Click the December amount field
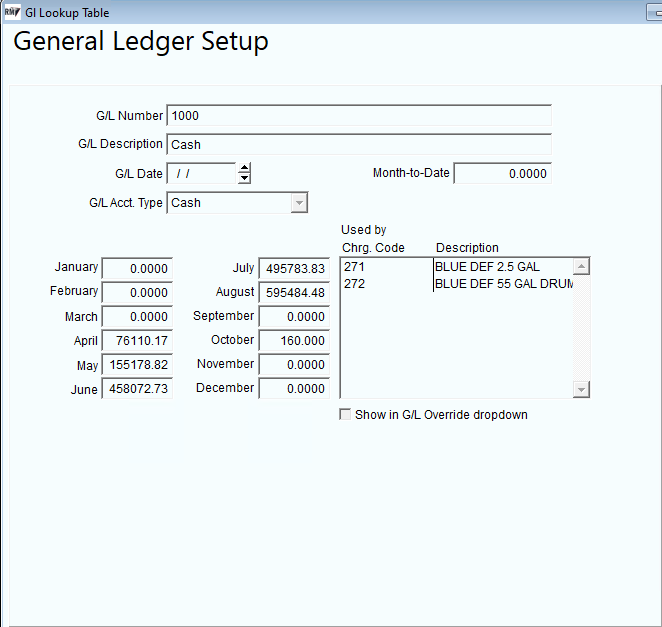Viewport: 662px width, 627px height. 294,388
